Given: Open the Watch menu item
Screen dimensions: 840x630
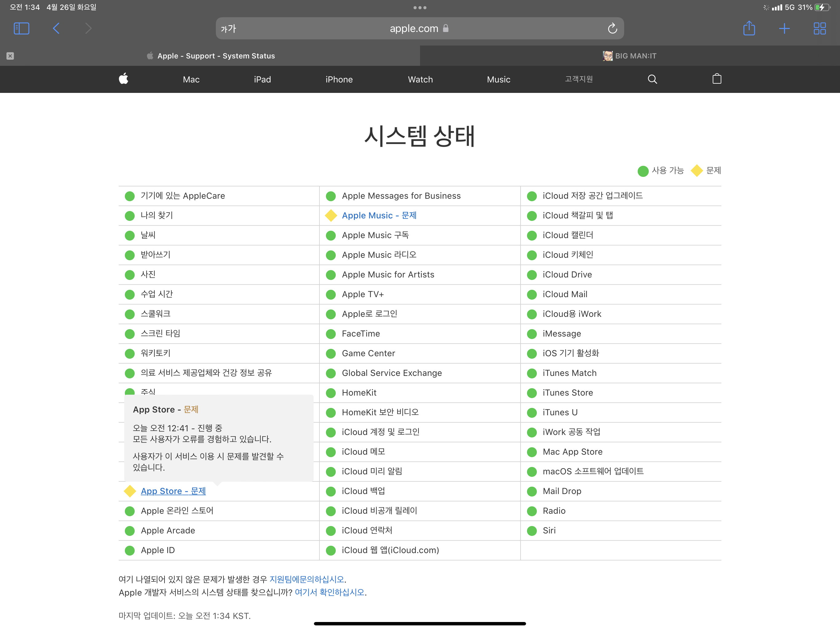Looking at the screenshot, I should click(x=420, y=79).
